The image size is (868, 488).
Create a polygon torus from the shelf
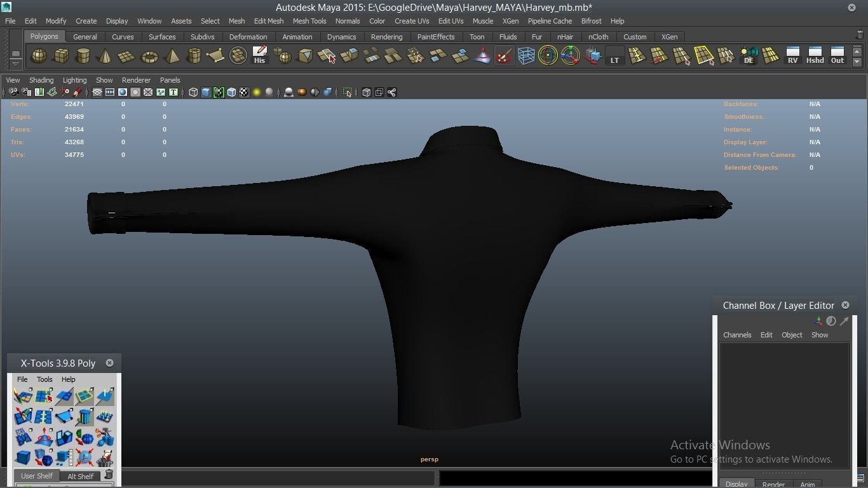point(149,56)
